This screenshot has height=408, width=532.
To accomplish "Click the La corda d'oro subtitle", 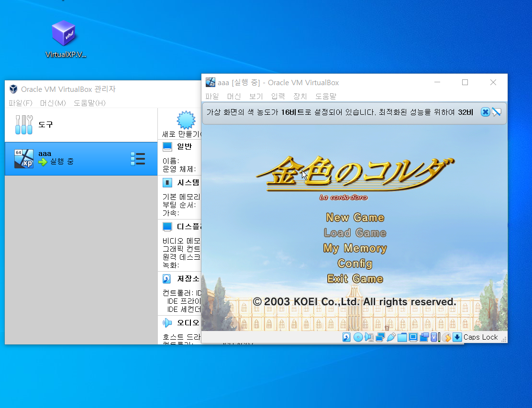I will tap(344, 197).
